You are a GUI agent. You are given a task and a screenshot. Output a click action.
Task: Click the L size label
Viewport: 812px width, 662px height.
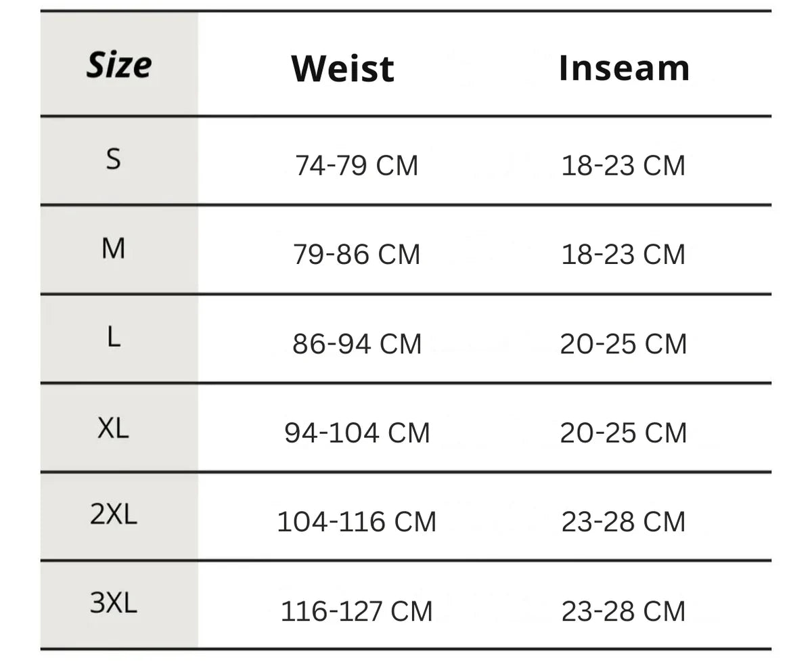(113, 338)
